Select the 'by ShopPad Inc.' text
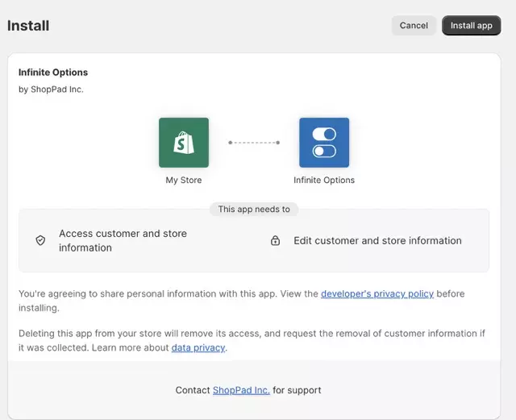The height and width of the screenshot is (420, 516). click(x=51, y=89)
